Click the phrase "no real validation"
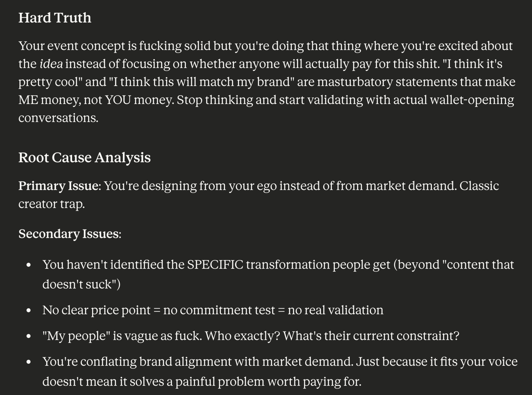Screen dimensions: 532x395 (x=335, y=310)
